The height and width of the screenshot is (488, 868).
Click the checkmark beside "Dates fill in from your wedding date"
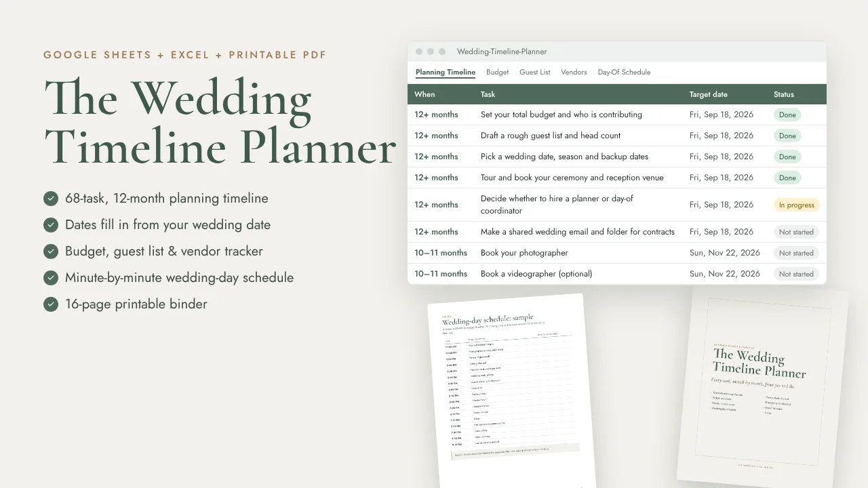51,225
